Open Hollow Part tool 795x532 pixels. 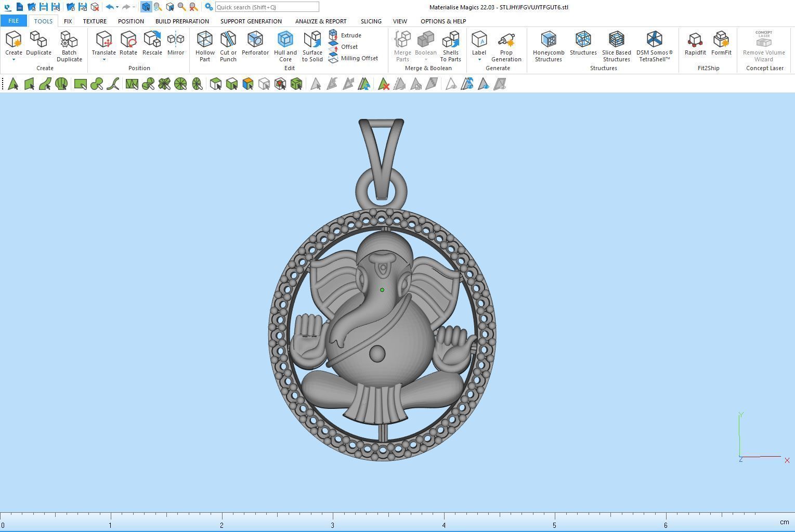(x=205, y=46)
